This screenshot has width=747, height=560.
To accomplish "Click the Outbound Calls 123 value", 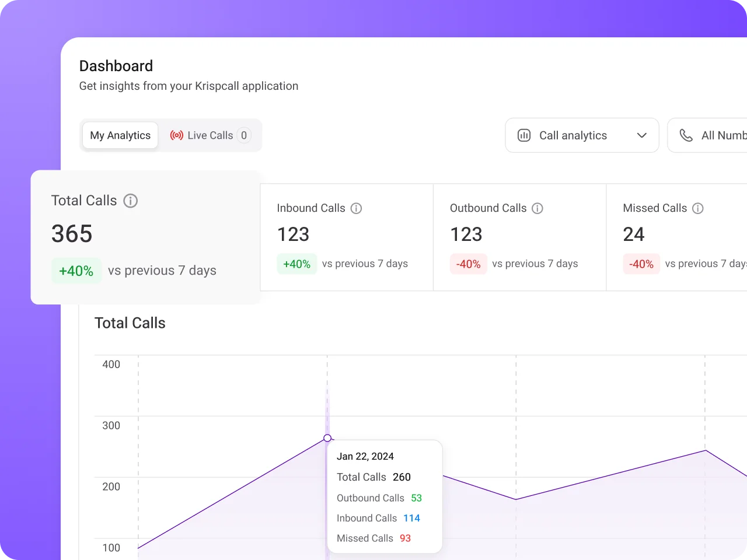I will [466, 235].
